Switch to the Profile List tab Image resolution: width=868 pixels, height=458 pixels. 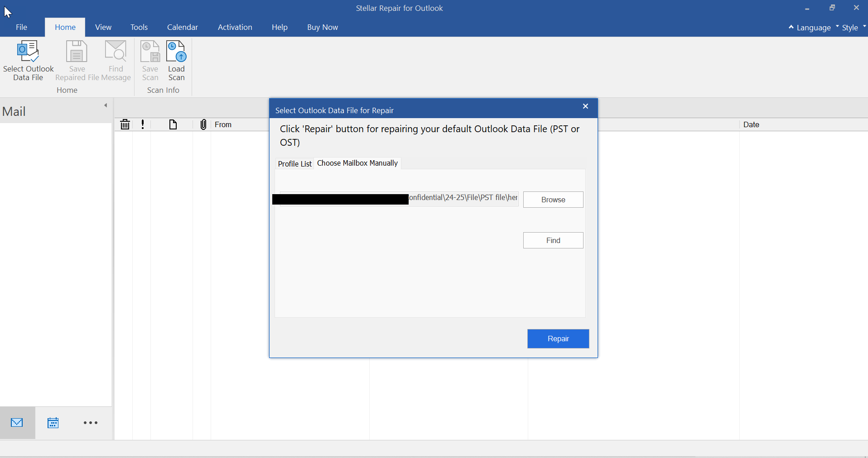[295, 164]
